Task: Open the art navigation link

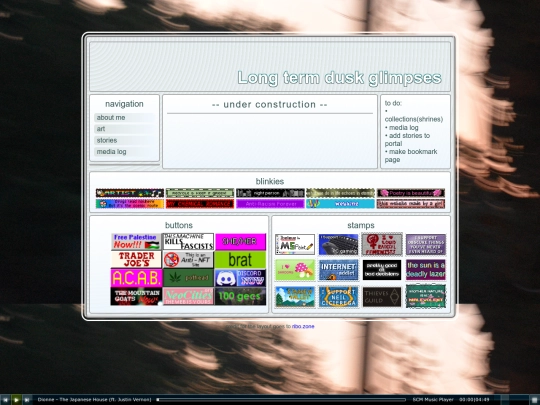Action: (124, 129)
